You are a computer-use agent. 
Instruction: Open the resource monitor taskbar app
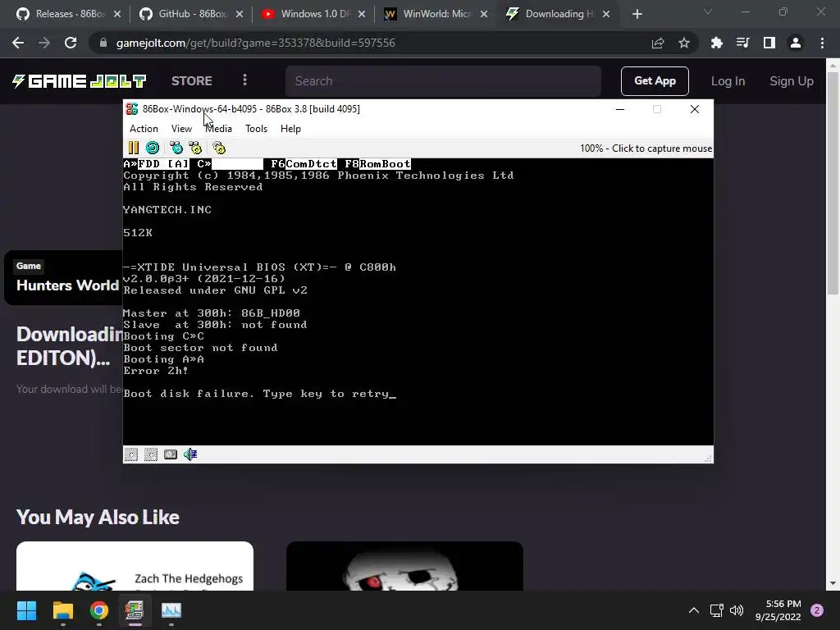tap(171, 610)
